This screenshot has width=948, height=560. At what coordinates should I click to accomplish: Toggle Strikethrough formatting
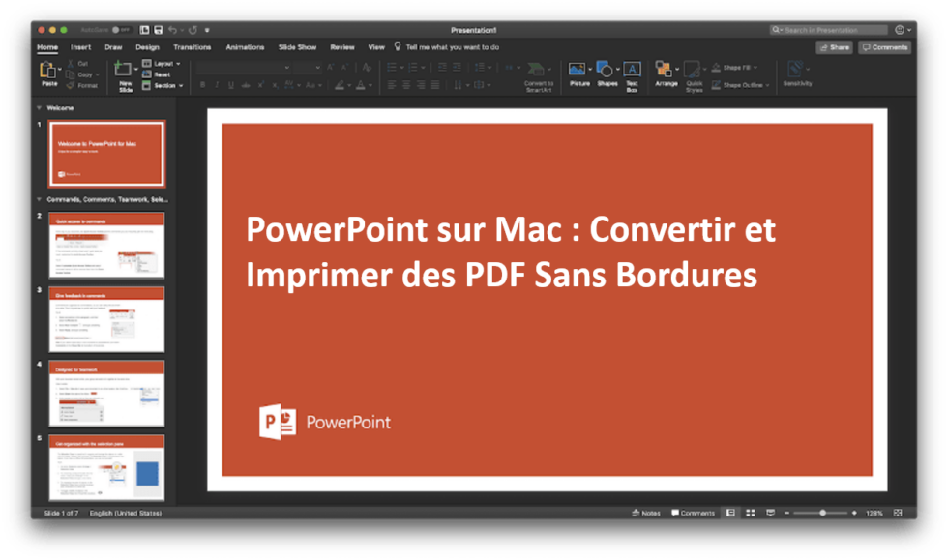coord(246,85)
